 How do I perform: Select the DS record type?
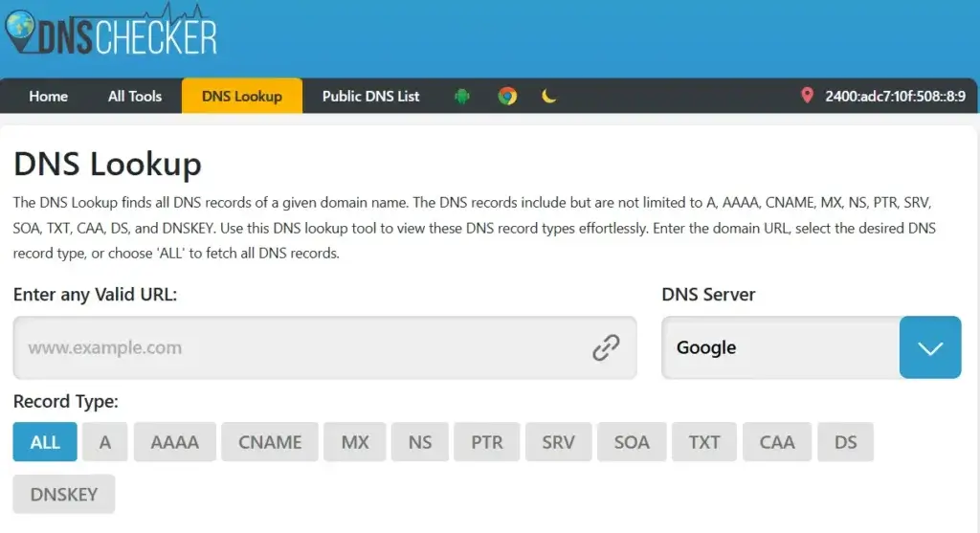846,442
